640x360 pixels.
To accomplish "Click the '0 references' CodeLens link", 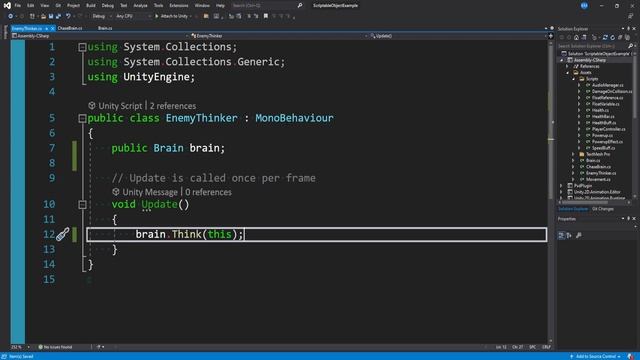I will coord(208,192).
